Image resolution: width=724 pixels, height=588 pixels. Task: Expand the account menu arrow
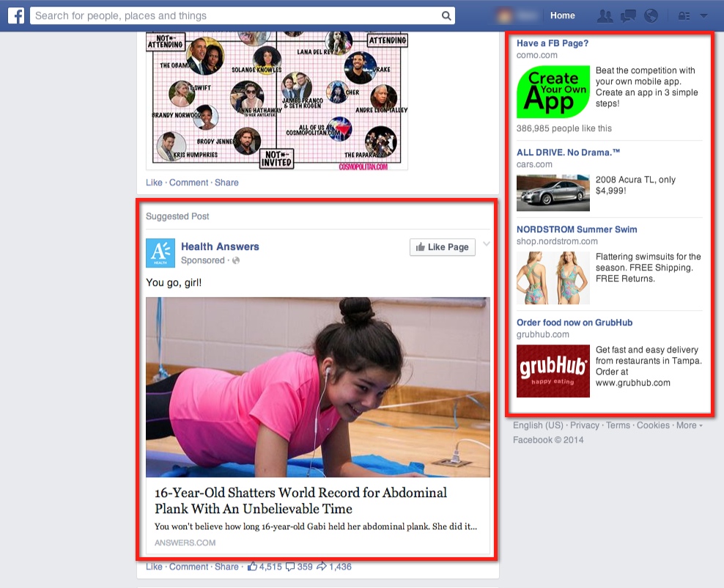703,16
